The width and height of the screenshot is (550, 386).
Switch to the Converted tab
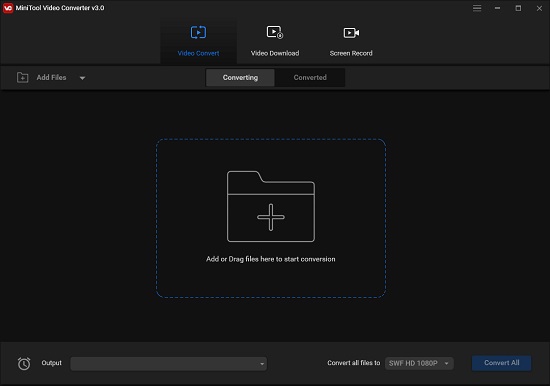(x=310, y=78)
